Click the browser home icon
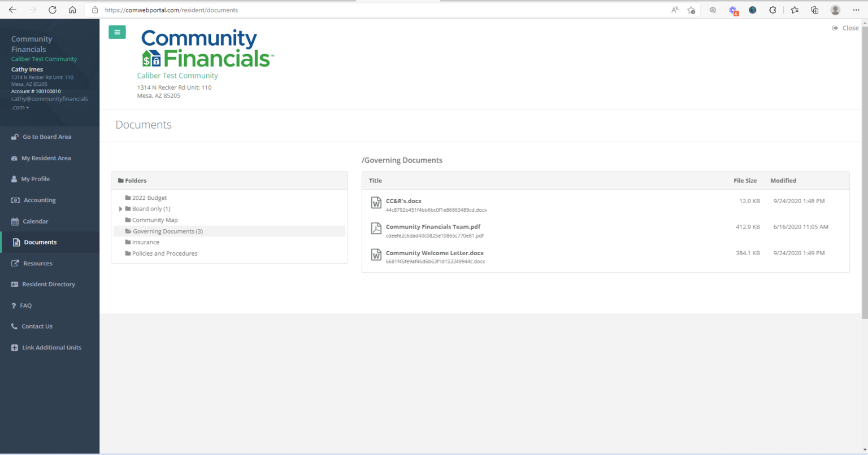Viewport: 868px width, 455px height. tap(72, 10)
